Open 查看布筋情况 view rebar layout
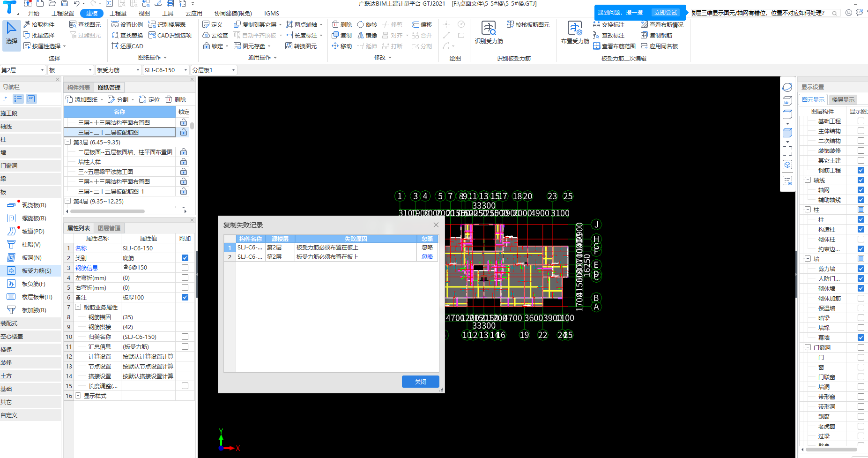 (662, 24)
